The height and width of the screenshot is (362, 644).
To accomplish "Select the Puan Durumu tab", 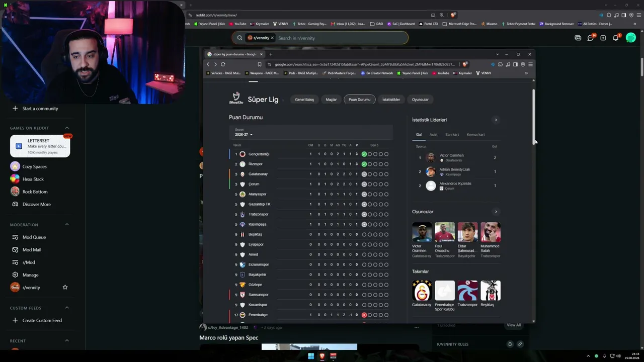I will coord(360,100).
